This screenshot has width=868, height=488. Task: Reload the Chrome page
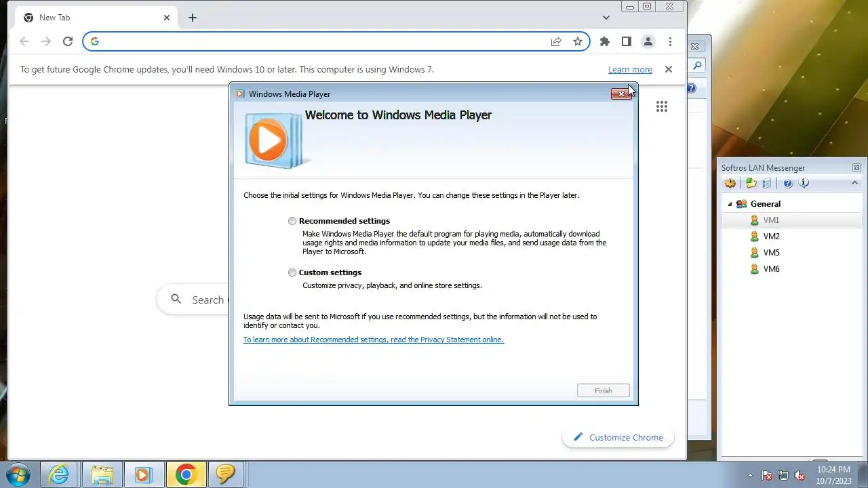68,41
